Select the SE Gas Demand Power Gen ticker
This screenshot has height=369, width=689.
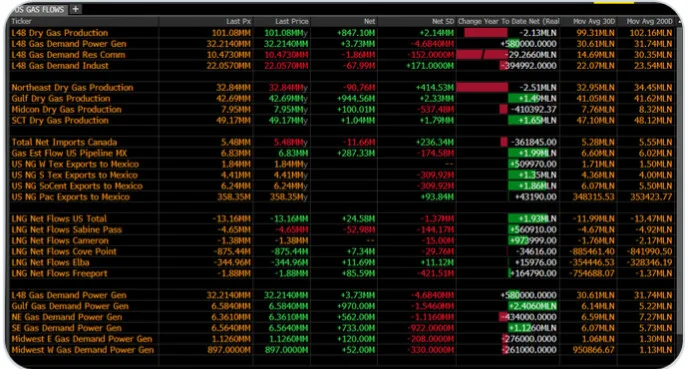pos(66,328)
